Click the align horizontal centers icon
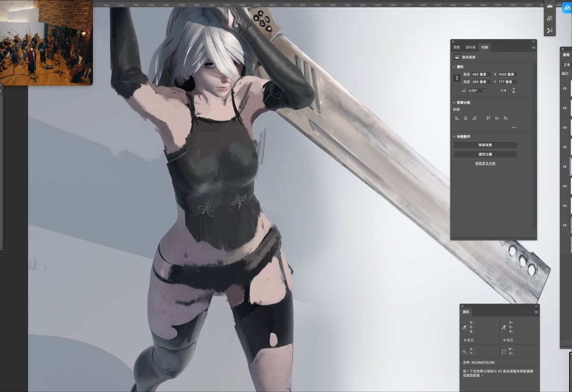Viewport: 572px width, 392px height. (466, 118)
